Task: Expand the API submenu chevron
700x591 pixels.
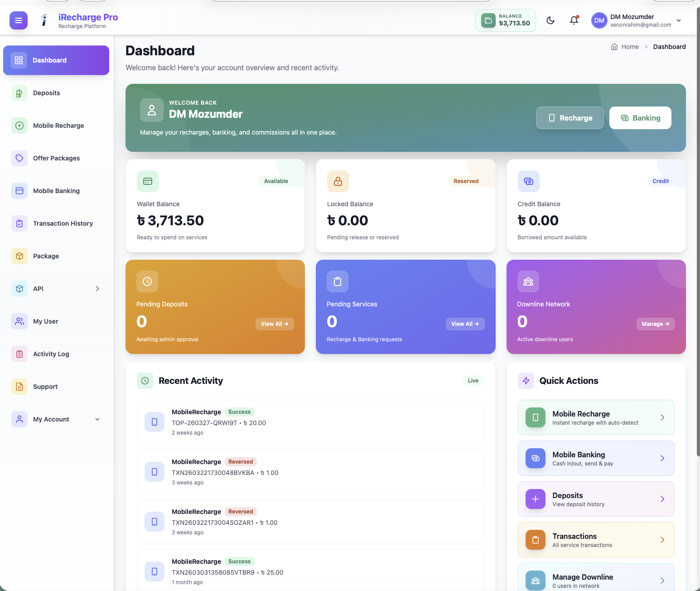Action: click(97, 289)
